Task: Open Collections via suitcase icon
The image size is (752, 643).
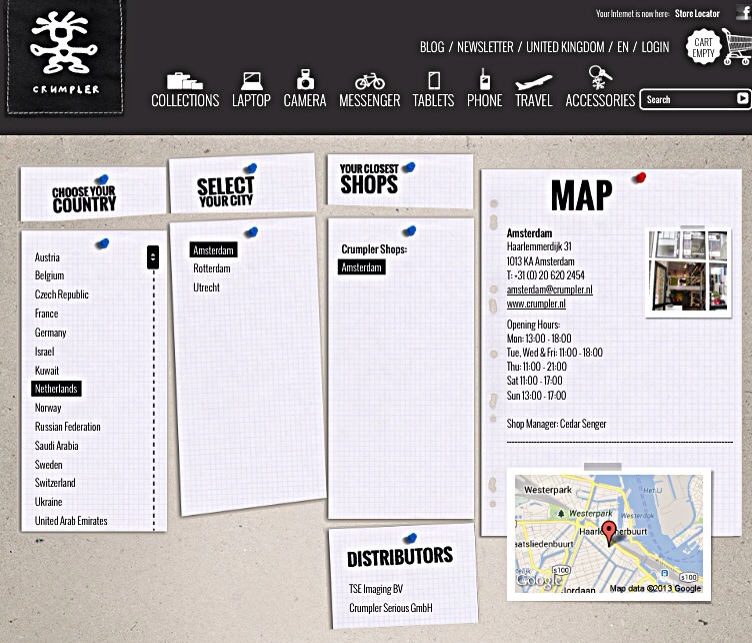Action: coord(184,80)
